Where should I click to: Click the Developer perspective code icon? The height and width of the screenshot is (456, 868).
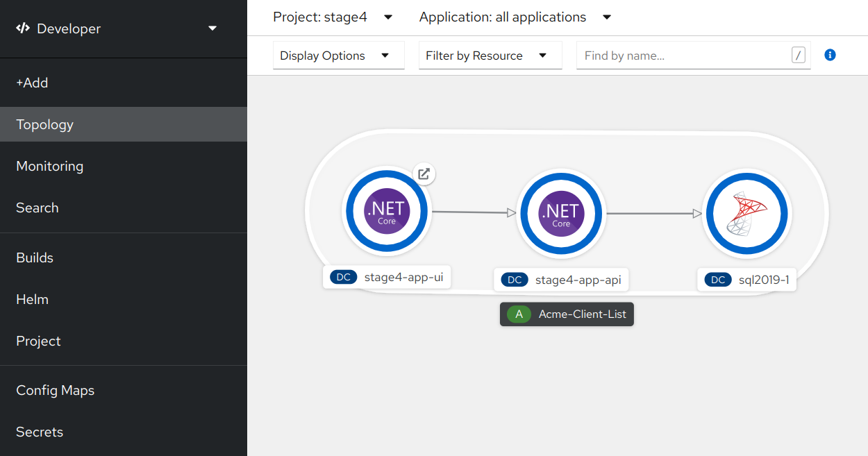[23, 28]
